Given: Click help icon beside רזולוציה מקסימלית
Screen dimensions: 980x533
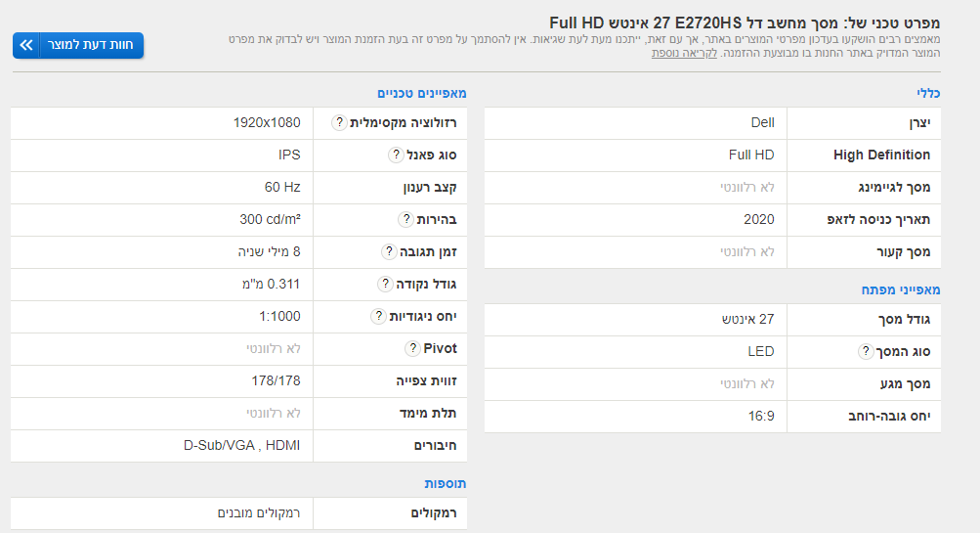Looking at the screenshot, I should pyautogui.click(x=339, y=123).
